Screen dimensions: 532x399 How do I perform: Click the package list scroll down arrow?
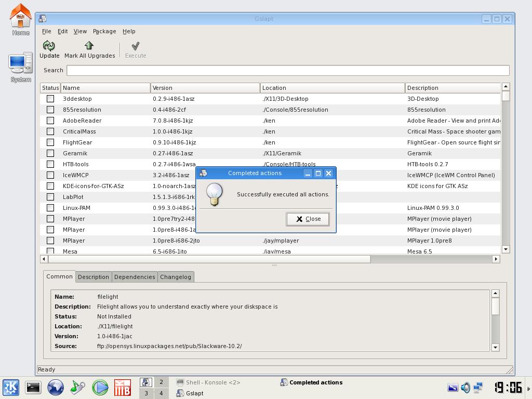click(506, 249)
